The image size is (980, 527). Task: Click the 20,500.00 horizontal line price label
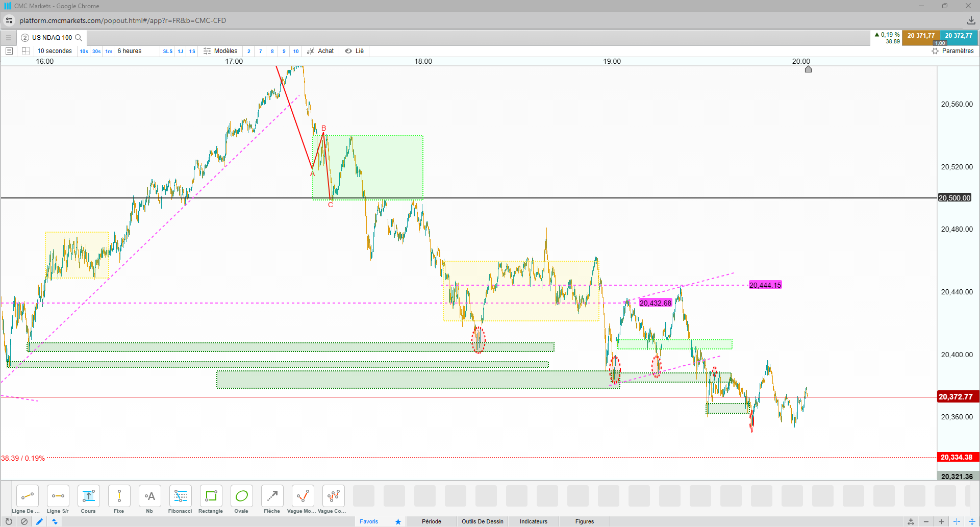(954, 198)
